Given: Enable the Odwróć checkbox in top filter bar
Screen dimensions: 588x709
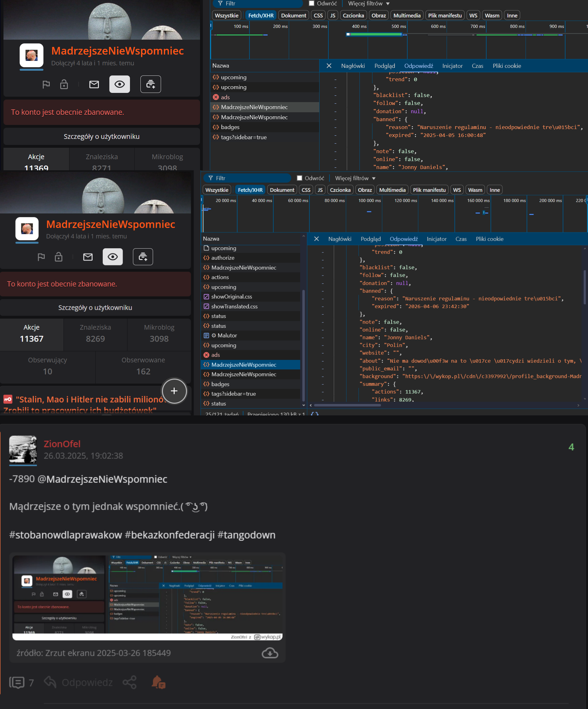Looking at the screenshot, I should point(312,3).
